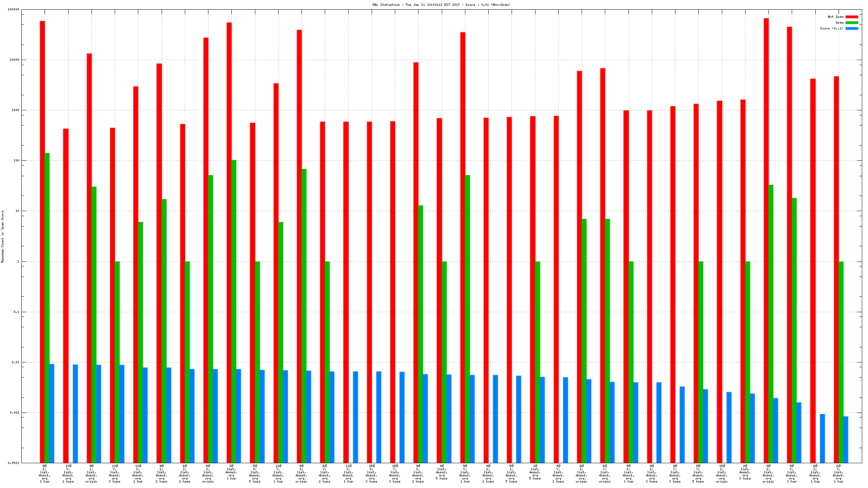Click the '2@ list.dnswl.org 3 hops' x-axis label
868x488 pixels.
click(745, 472)
